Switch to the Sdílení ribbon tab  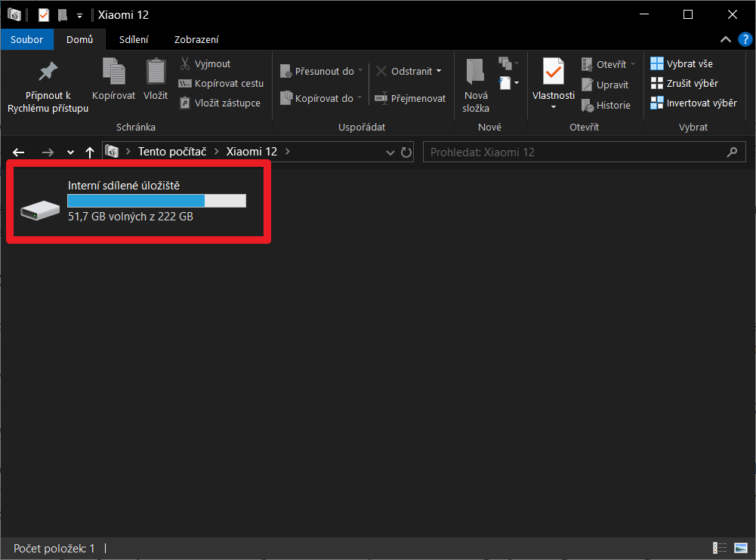(x=134, y=39)
